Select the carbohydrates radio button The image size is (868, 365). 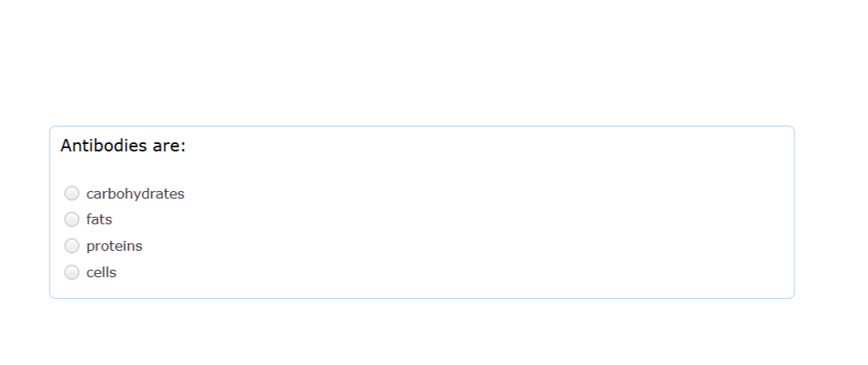click(72, 194)
